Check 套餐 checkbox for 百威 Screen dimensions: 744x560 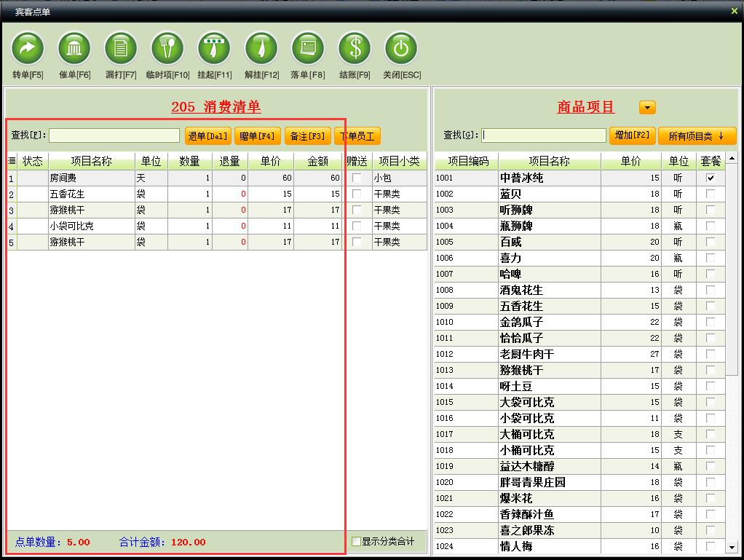pos(711,242)
